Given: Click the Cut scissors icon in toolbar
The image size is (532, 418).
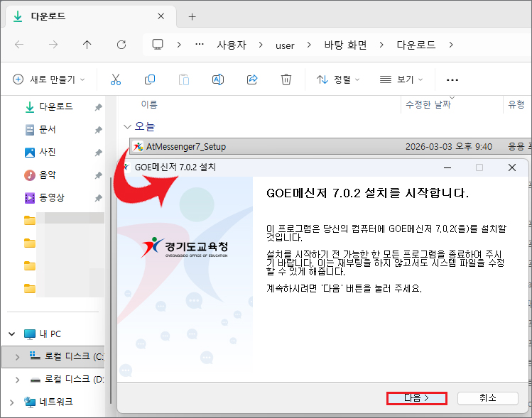Looking at the screenshot, I should 116,79.
